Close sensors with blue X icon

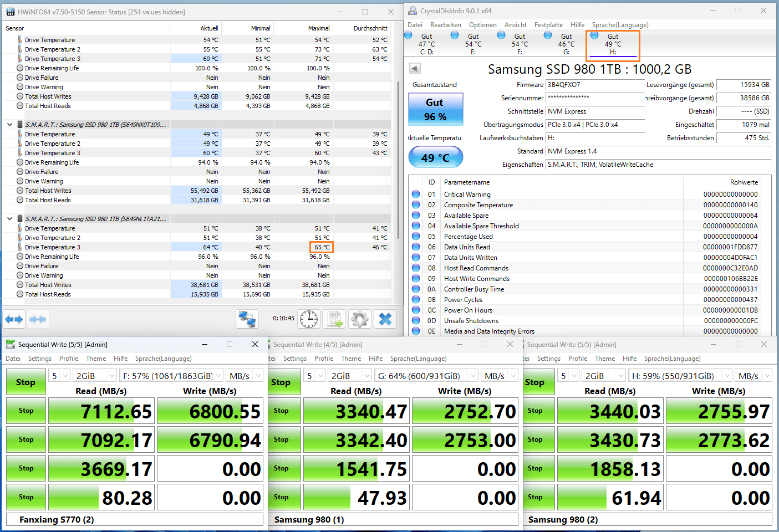click(385, 319)
